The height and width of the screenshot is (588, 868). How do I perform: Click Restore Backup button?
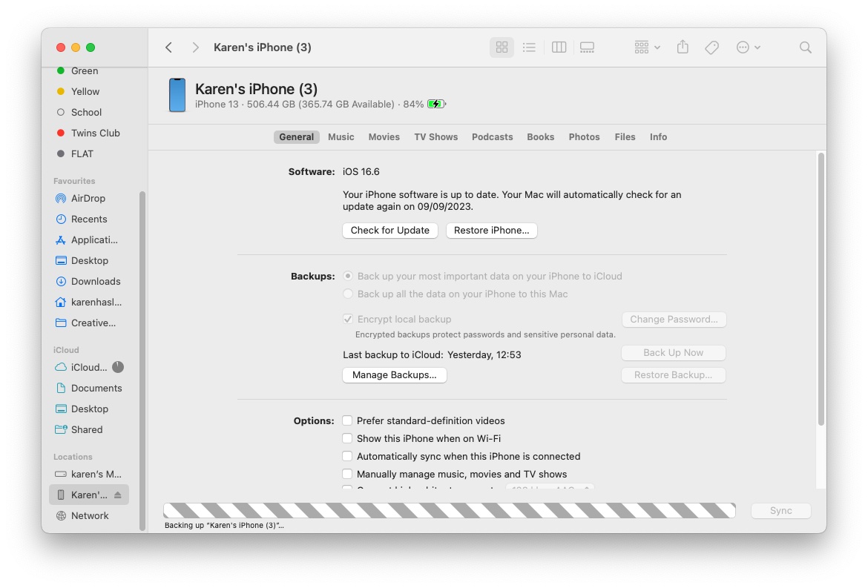tap(673, 375)
